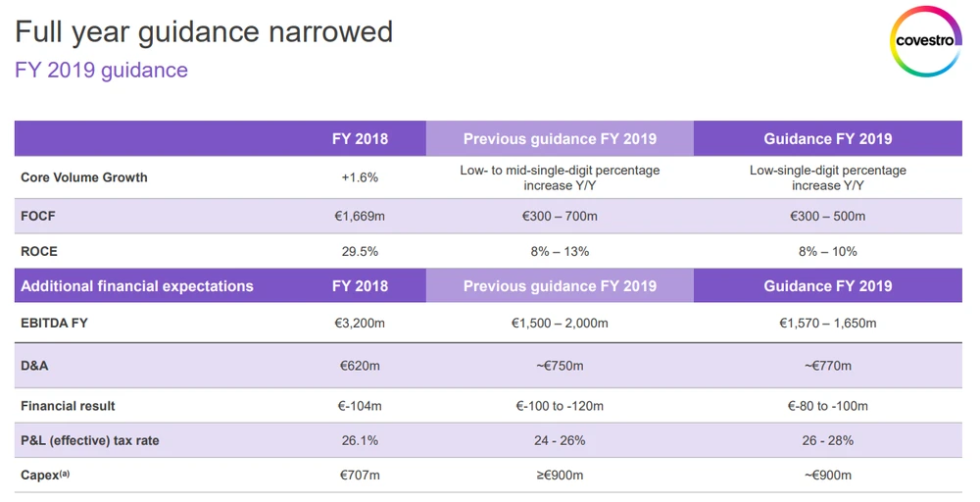Screen dimensions: 980x502
Task: Click the "EBITDA FY" row label
Action: point(54,323)
